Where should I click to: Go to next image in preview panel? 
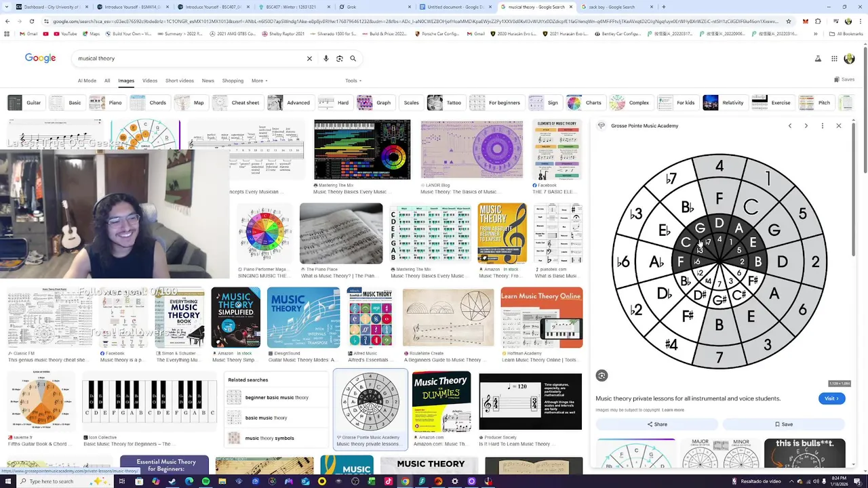point(806,125)
